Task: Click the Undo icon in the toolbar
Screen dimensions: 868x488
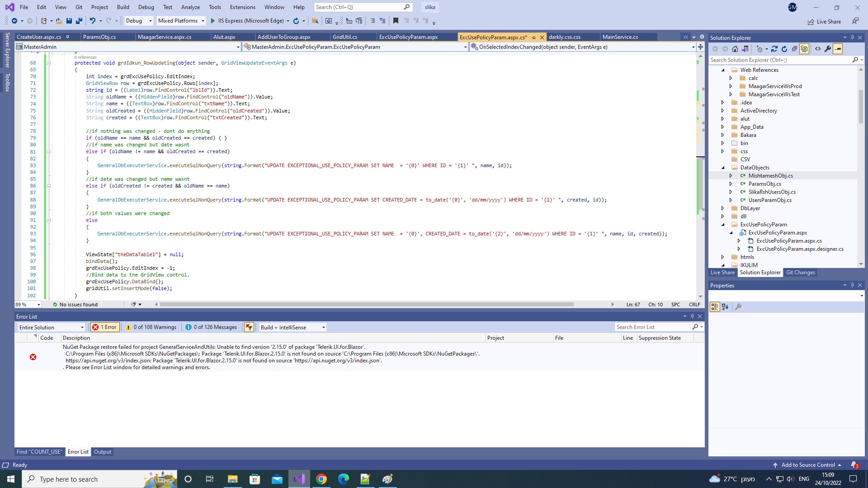Action: (93, 21)
